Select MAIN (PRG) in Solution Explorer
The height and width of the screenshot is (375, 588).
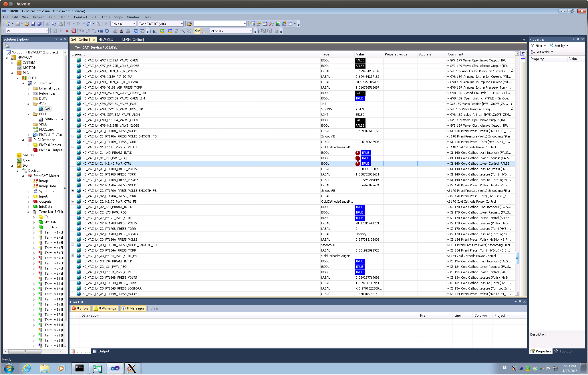coord(51,119)
